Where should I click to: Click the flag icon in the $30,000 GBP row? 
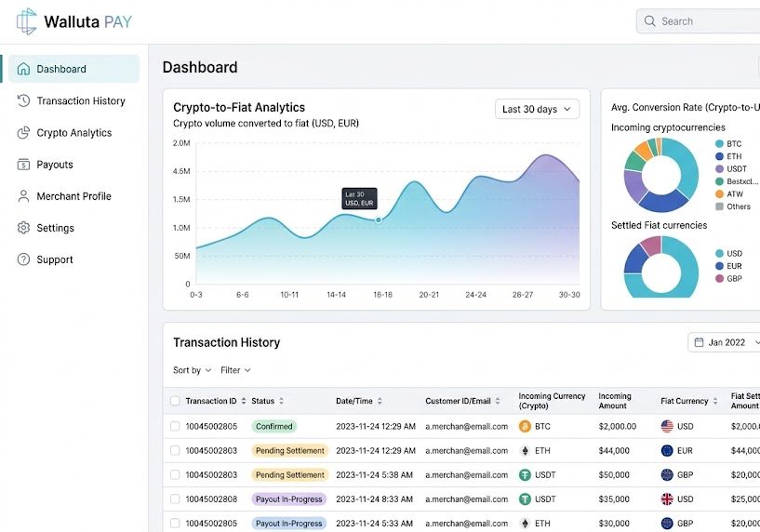point(667,523)
